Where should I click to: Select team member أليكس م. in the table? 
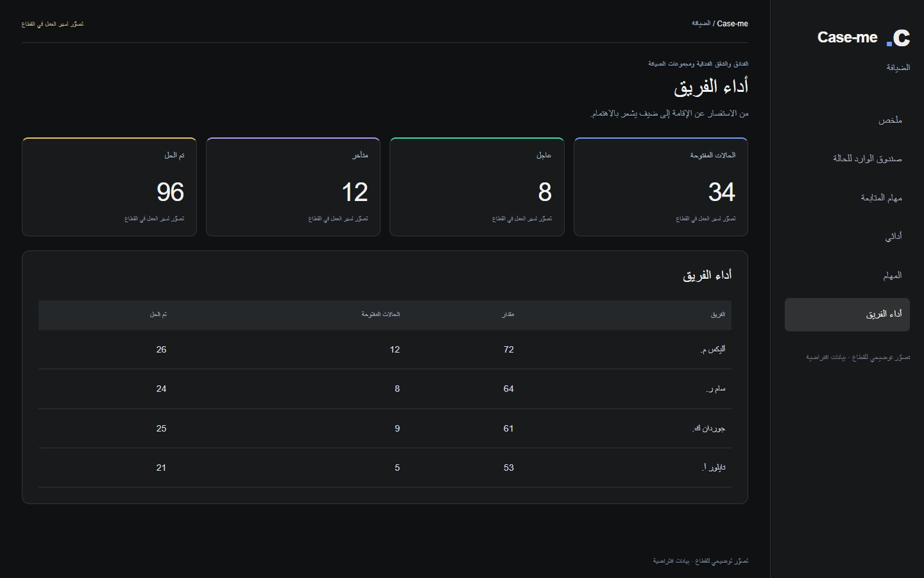pyautogui.click(x=713, y=350)
